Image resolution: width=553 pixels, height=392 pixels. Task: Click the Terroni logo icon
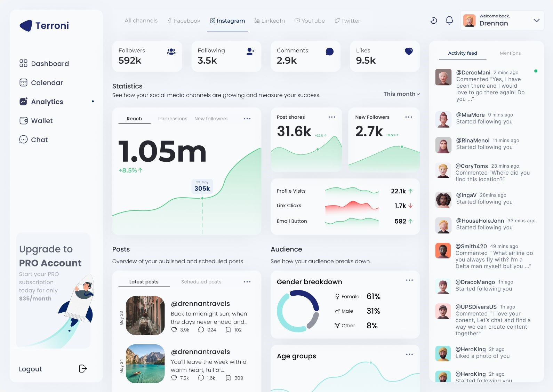[26, 25]
